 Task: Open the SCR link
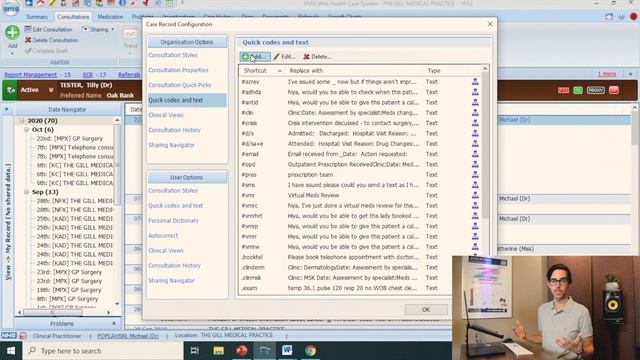(x=88, y=75)
